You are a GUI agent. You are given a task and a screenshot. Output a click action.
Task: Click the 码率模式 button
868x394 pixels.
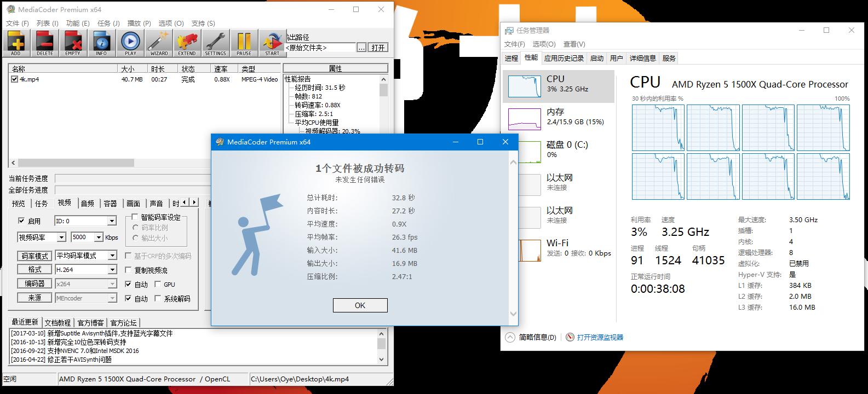[x=35, y=256]
